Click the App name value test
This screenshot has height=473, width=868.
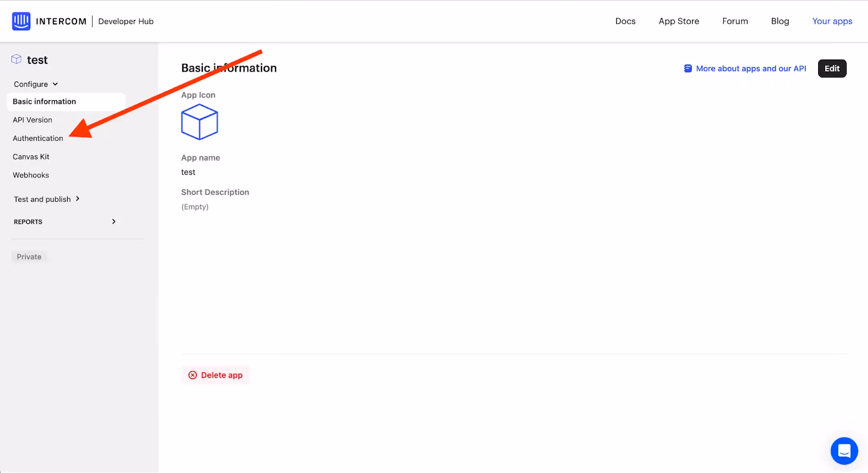188,172
